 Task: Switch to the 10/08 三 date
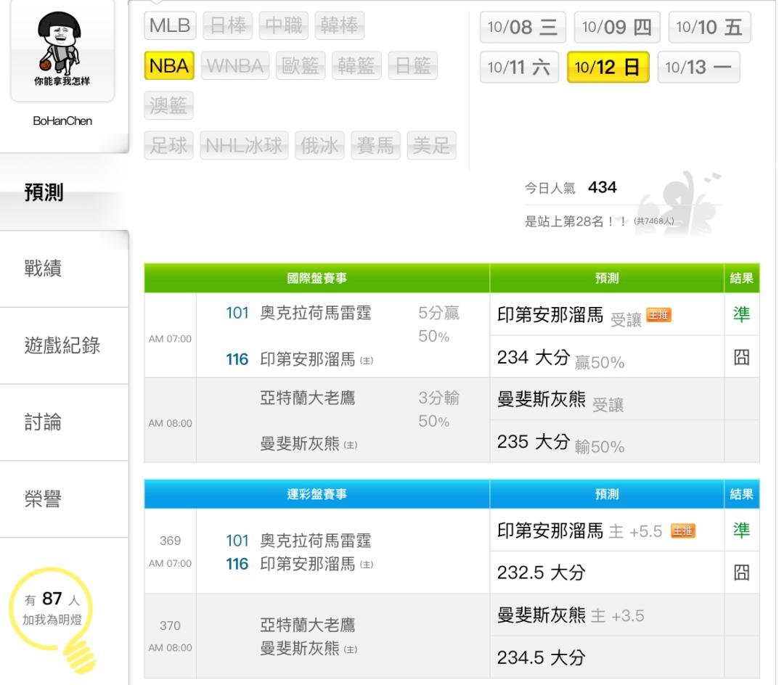point(523,28)
